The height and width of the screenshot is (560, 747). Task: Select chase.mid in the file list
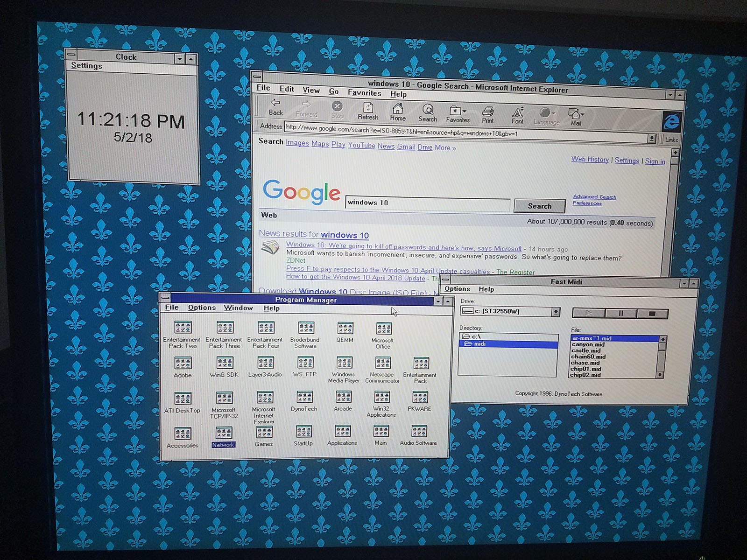point(585,363)
